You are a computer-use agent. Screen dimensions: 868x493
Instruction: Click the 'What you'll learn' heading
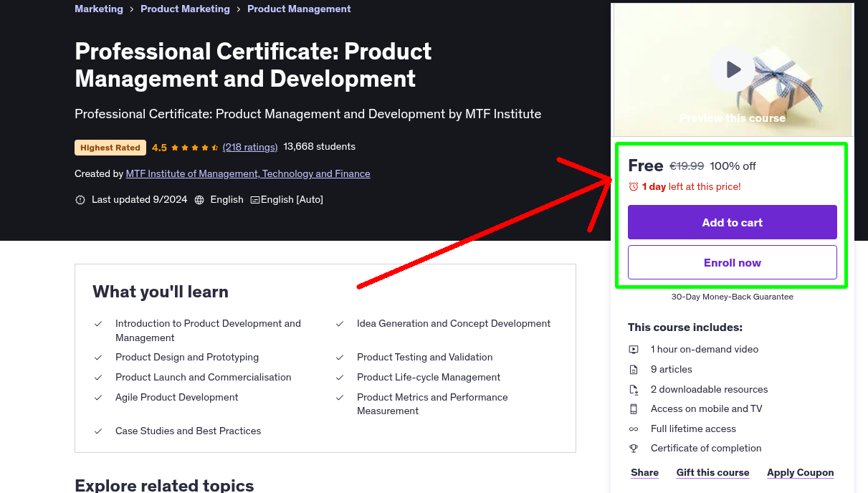pyautogui.click(x=161, y=292)
